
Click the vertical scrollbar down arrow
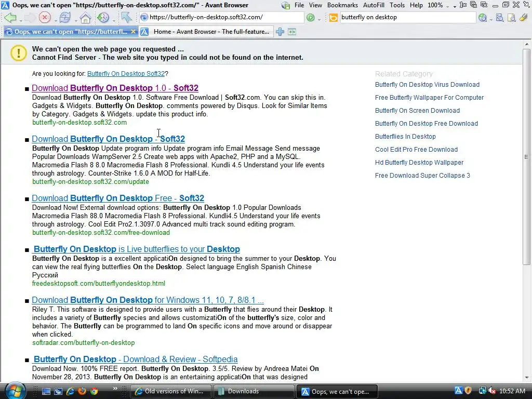point(527,377)
